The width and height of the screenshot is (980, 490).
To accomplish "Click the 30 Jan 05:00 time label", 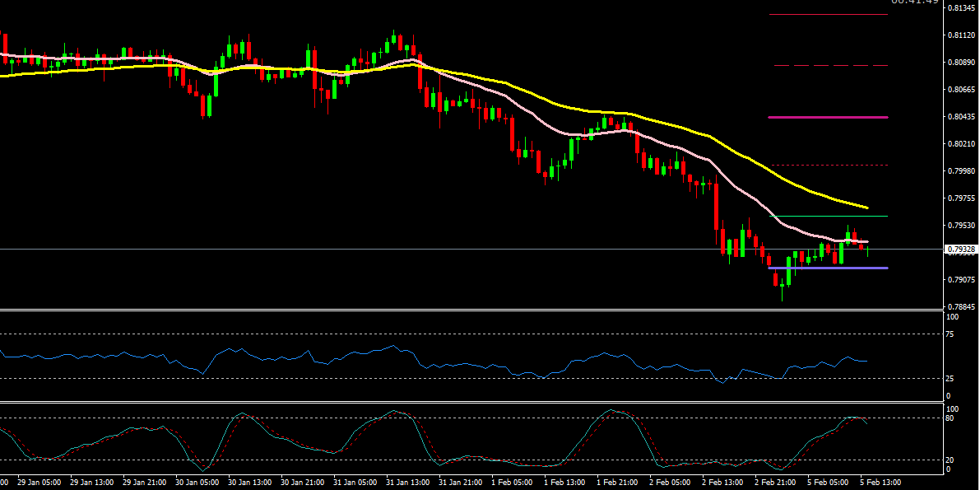I will point(197,483).
